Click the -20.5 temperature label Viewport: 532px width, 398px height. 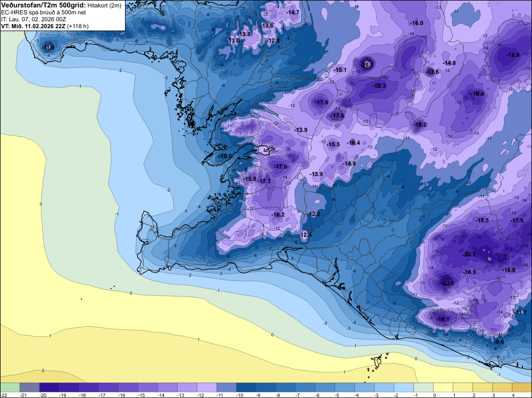point(469,254)
